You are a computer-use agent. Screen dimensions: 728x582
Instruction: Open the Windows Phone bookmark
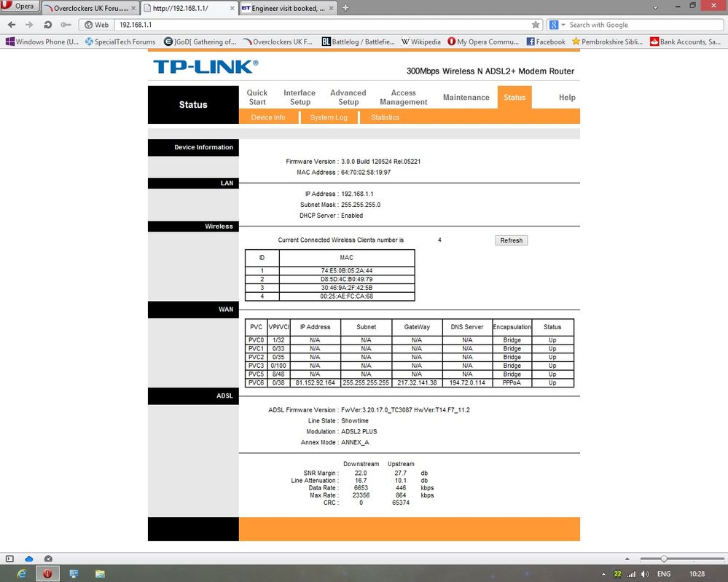point(42,42)
